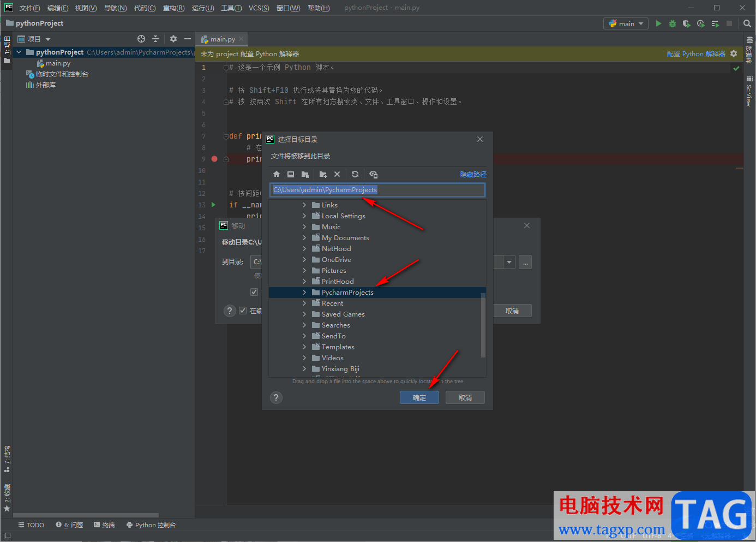Click the search everywhere magnifier icon
Viewport: 756px width, 542px height.
coord(747,23)
